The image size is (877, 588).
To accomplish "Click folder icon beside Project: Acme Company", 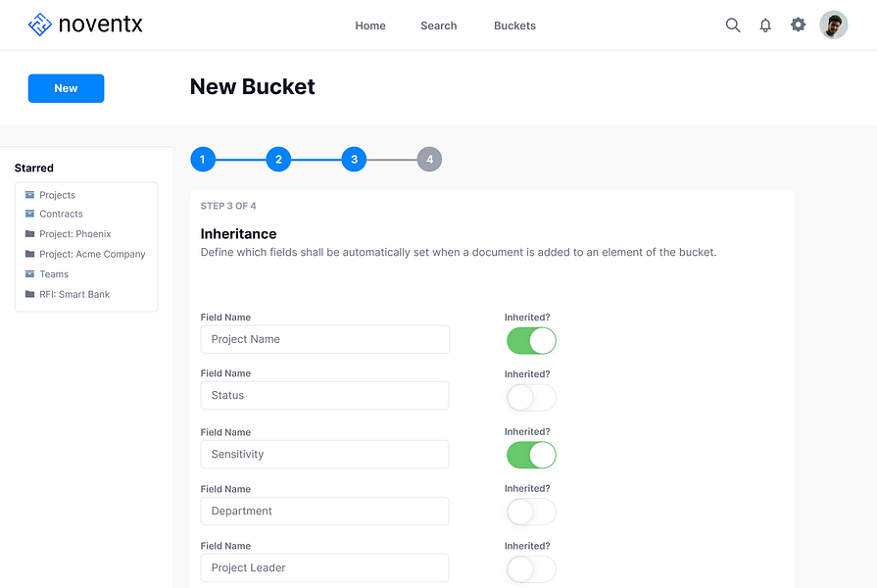I will pos(29,254).
